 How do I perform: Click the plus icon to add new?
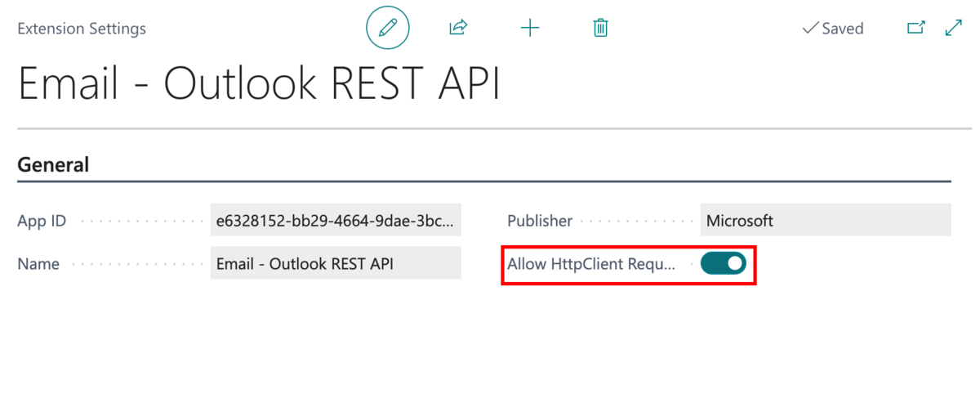530,29
